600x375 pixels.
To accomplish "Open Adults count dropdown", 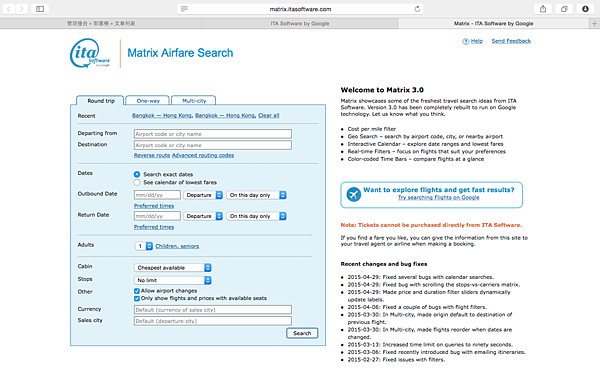I will [144, 246].
